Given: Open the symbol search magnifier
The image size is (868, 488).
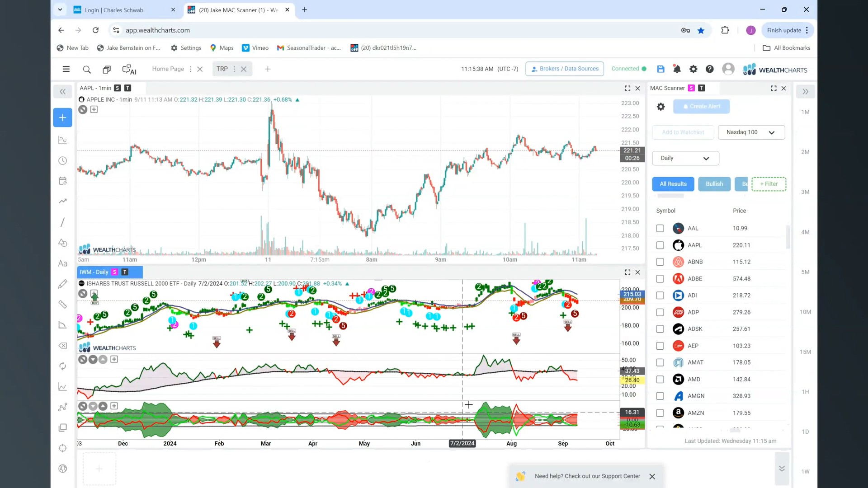Looking at the screenshot, I should pyautogui.click(x=87, y=70).
